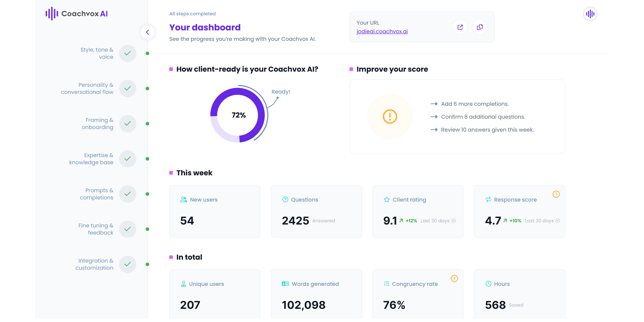
Task: Click the This week section heading
Action: click(194, 173)
